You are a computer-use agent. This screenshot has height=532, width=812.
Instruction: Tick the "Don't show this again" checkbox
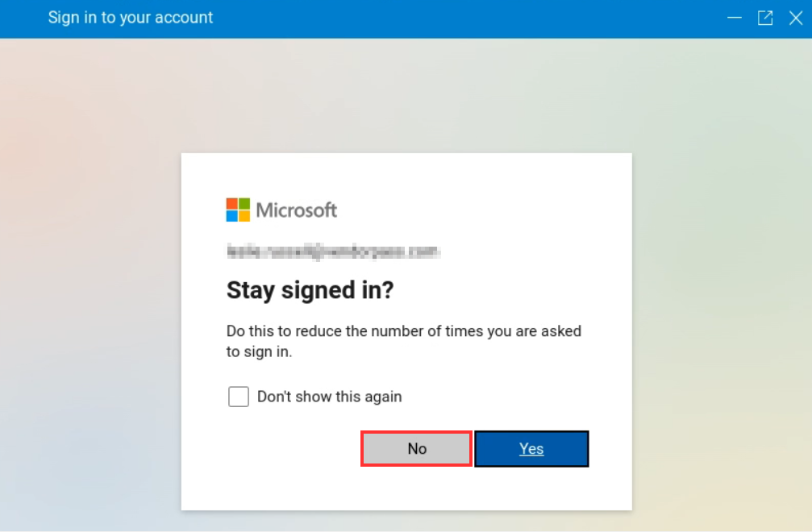click(238, 397)
